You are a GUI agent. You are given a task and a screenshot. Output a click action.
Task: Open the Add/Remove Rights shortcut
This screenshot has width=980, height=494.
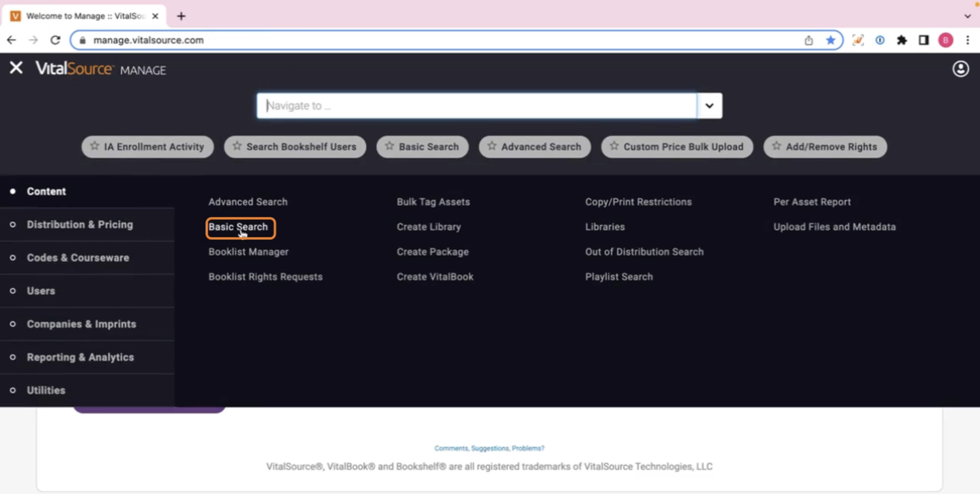(825, 147)
